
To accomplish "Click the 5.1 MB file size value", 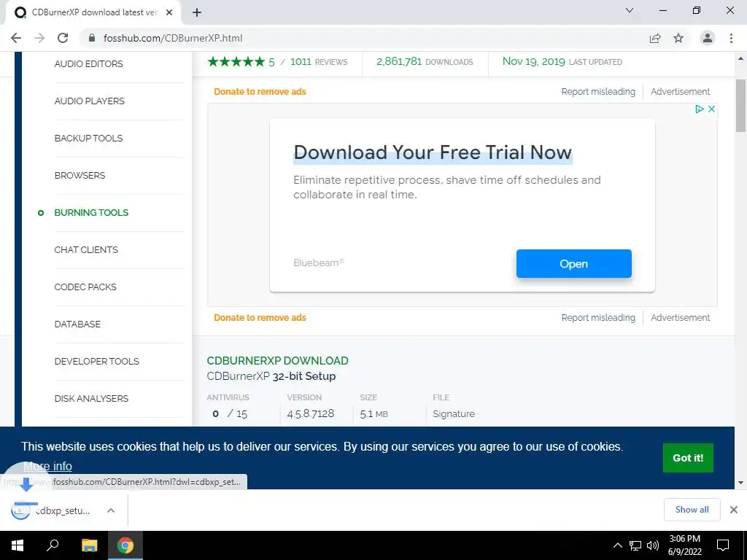I will click(x=374, y=414).
